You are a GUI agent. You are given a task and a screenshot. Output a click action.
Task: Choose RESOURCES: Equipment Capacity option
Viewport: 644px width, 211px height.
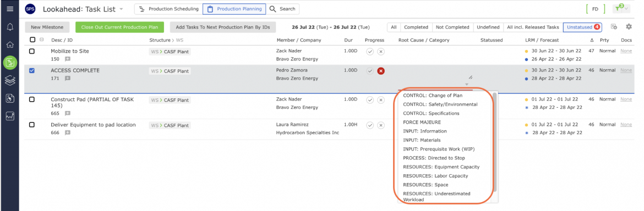point(441,167)
